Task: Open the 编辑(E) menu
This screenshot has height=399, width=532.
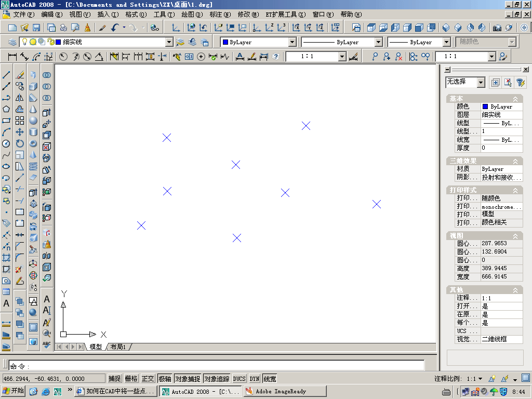Action: [52, 14]
